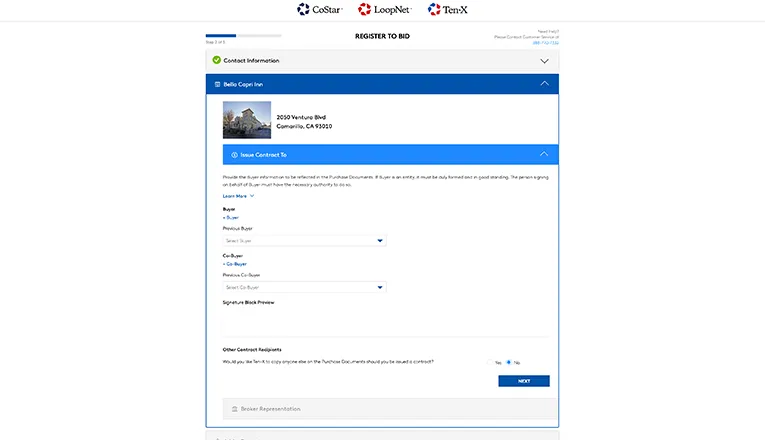
Task: Click the Bella Capri Inn building icon
Action: pos(218,84)
